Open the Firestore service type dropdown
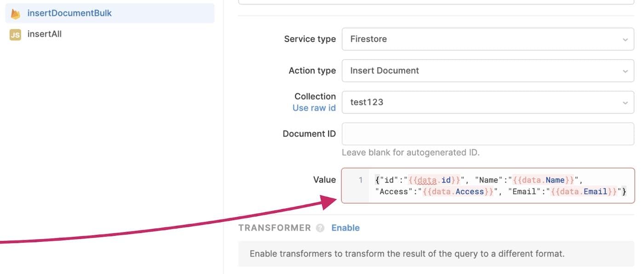 (x=483, y=39)
